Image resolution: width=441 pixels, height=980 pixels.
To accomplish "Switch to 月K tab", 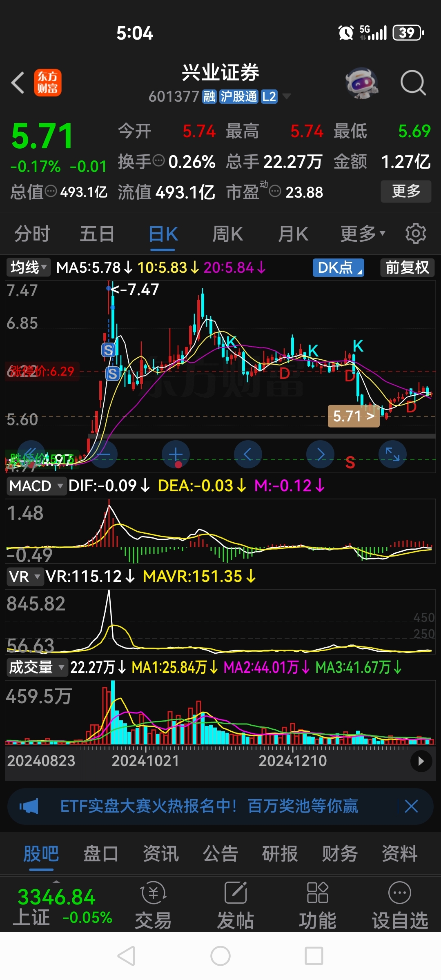I will 293,234.
